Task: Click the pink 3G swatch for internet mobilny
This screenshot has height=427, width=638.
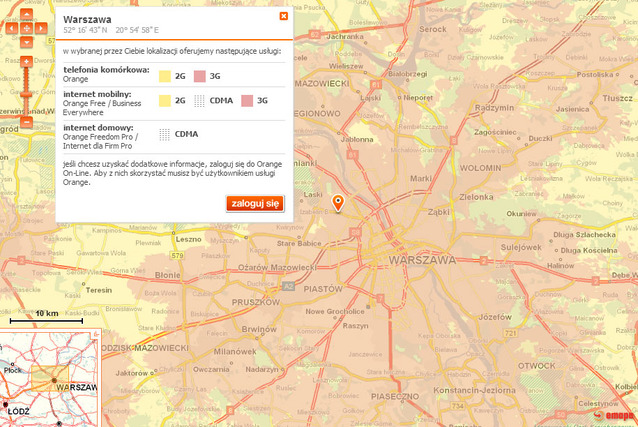Action: [x=247, y=101]
